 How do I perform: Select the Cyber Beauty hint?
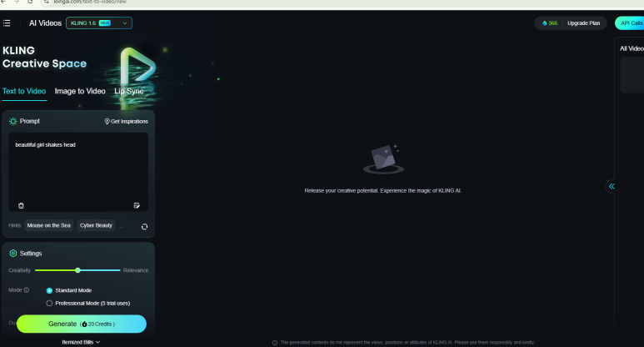pos(96,225)
